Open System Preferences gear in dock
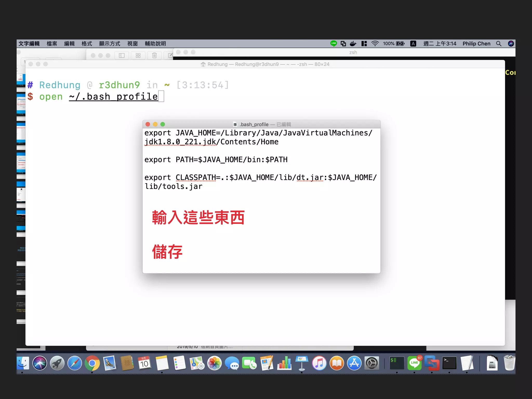 click(372, 363)
